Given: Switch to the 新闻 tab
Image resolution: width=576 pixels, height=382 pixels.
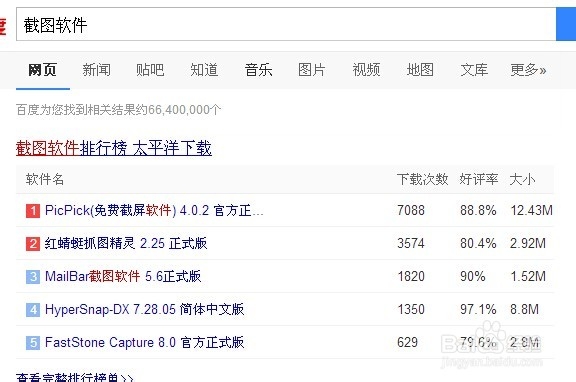Looking at the screenshot, I should (96, 69).
